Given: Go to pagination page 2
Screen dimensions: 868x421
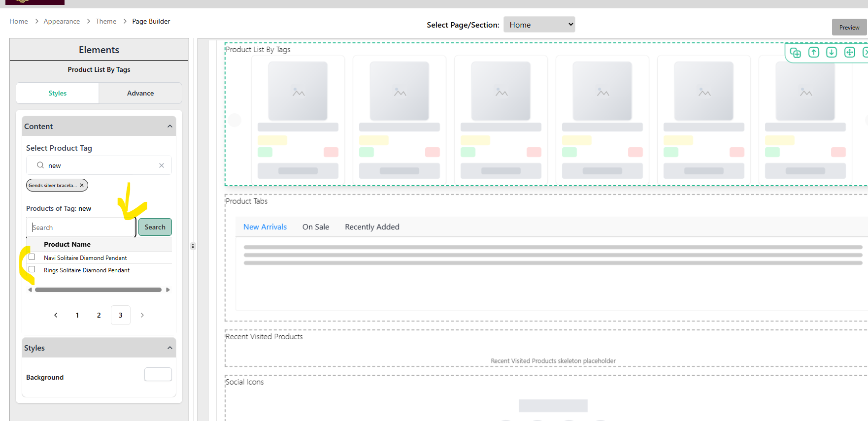Looking at the screenshot, I should (99, 315).
